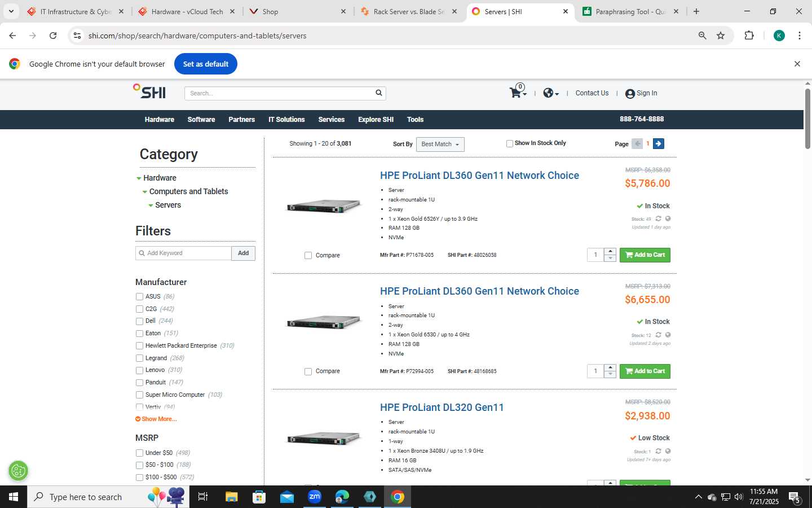This screenshot has width=812, height=508.
Task: Open the Hardware menu
Action: click(x=160, y=120)
